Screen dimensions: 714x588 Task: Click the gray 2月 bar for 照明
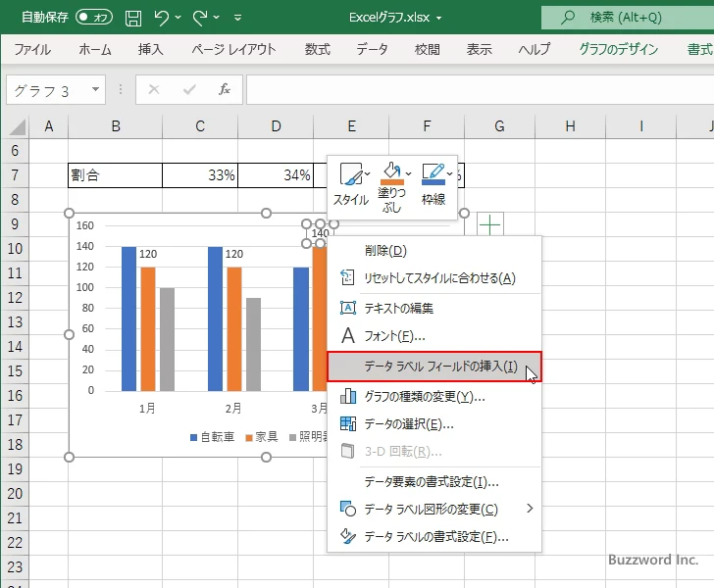click(x=254, y=345)
